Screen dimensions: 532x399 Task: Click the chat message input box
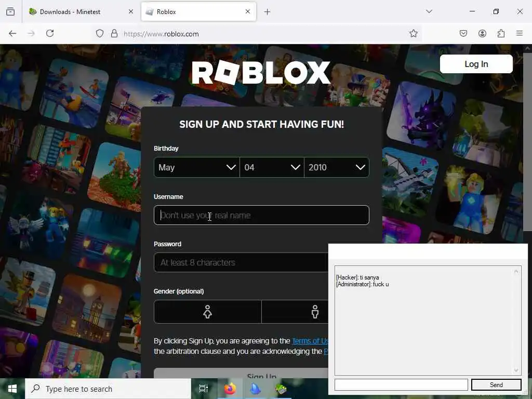click(x=401, y=384)
